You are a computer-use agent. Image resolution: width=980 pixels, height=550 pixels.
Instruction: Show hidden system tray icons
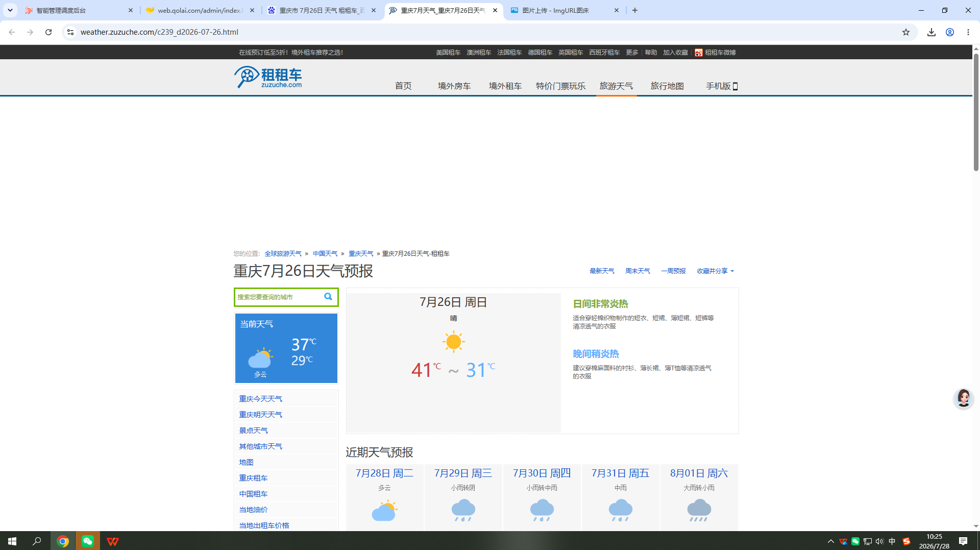pos(830,541)
